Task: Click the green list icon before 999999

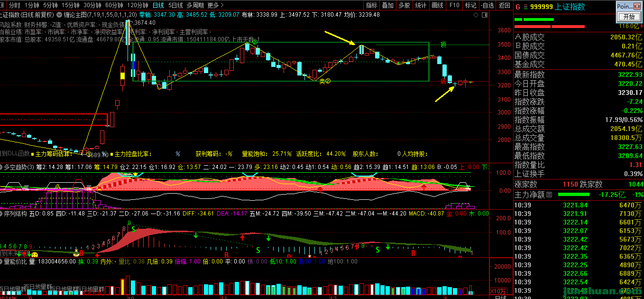Action: coord(525,7)
